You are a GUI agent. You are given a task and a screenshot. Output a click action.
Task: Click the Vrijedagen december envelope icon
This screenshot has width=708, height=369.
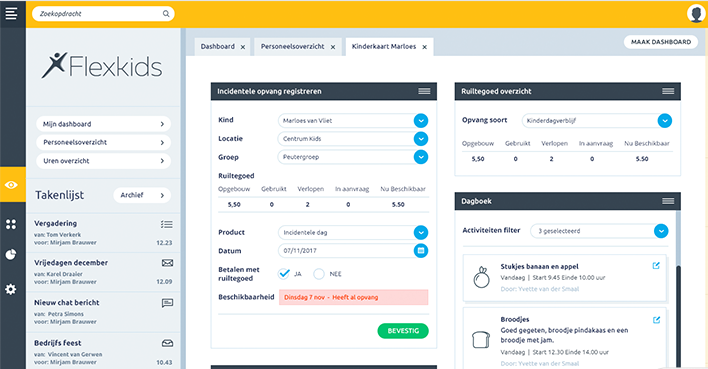[x=167, y=263]
